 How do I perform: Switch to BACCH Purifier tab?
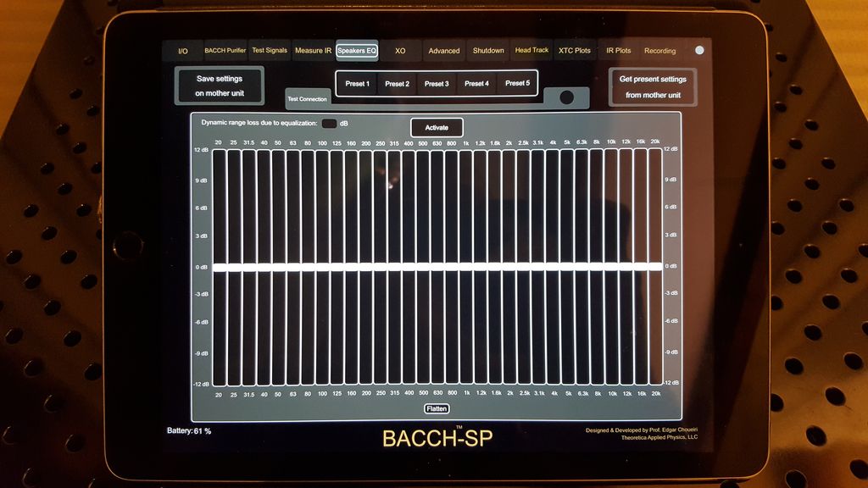pos(225,50)
